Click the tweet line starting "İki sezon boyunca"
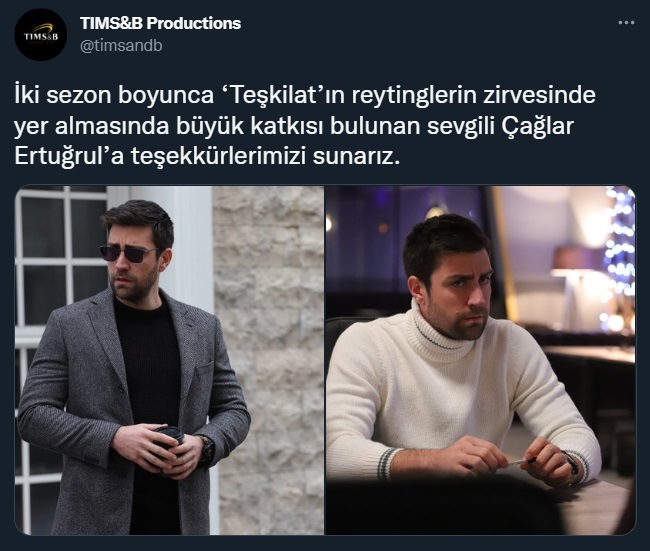 click(x=305, y=96)
